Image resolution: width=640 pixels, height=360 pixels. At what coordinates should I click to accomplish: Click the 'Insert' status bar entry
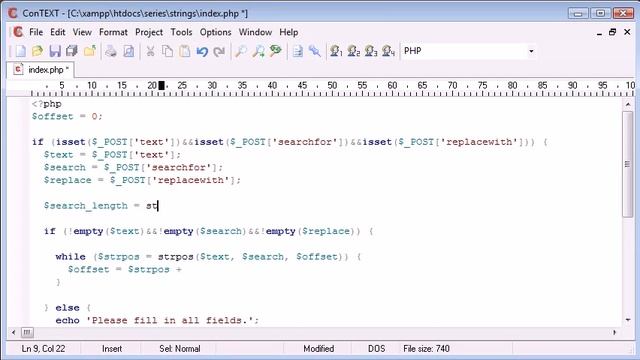(x=112, y=349)
